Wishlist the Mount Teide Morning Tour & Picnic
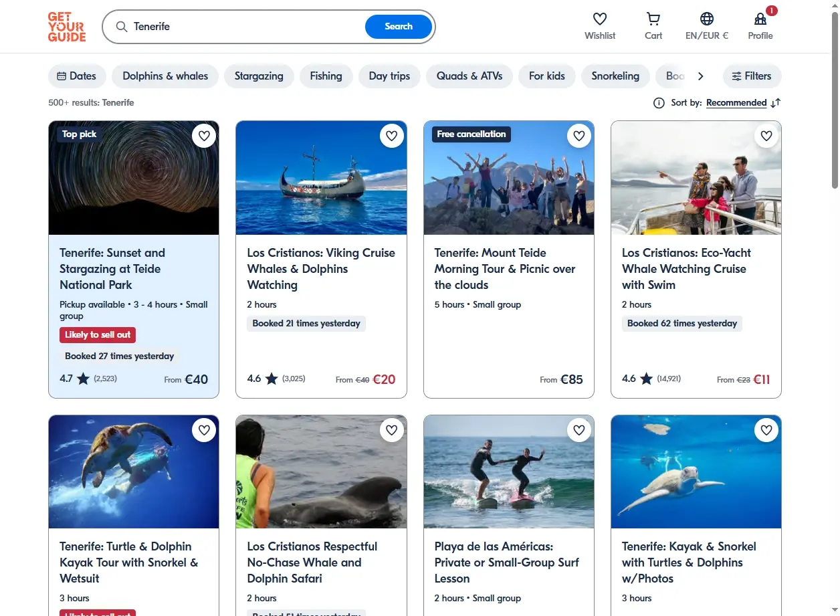Screen dimensions: 840x616 pos(579,136)
